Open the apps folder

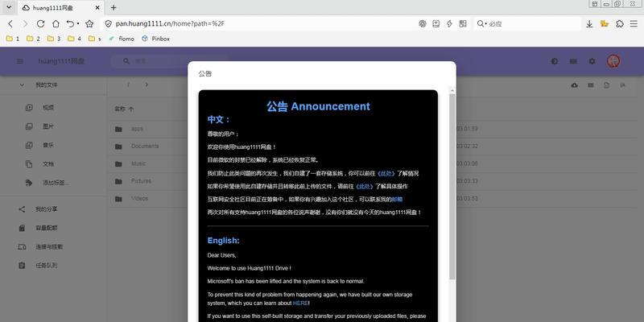click(137, 129)
